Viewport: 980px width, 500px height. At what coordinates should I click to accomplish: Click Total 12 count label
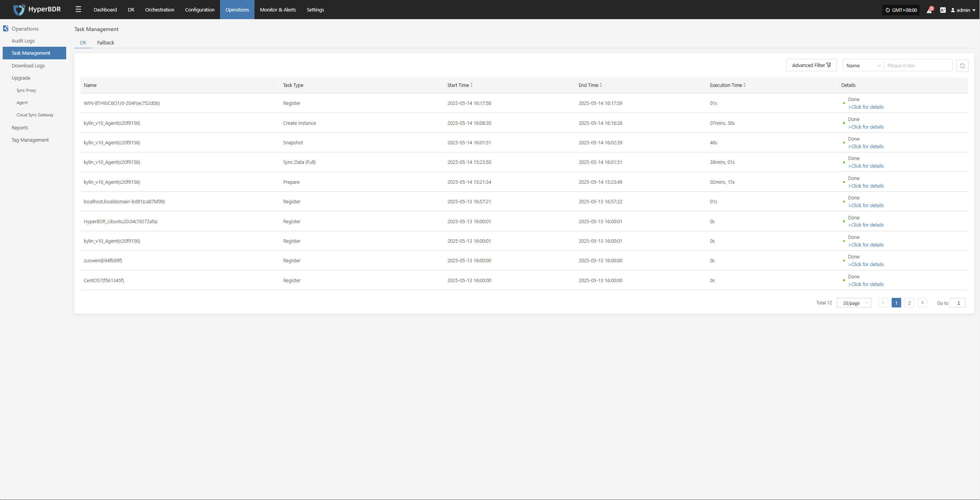[x=824, y=302]
